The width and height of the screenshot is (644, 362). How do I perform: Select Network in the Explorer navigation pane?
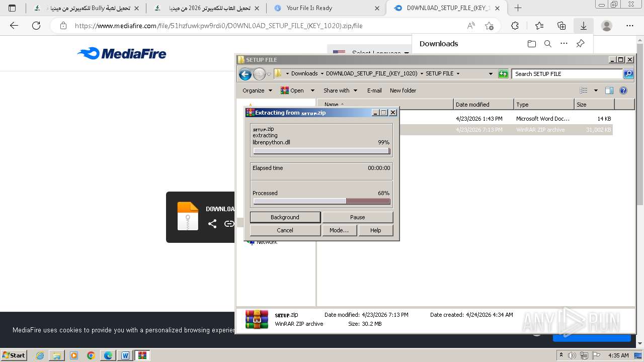(x=267, y=242)
